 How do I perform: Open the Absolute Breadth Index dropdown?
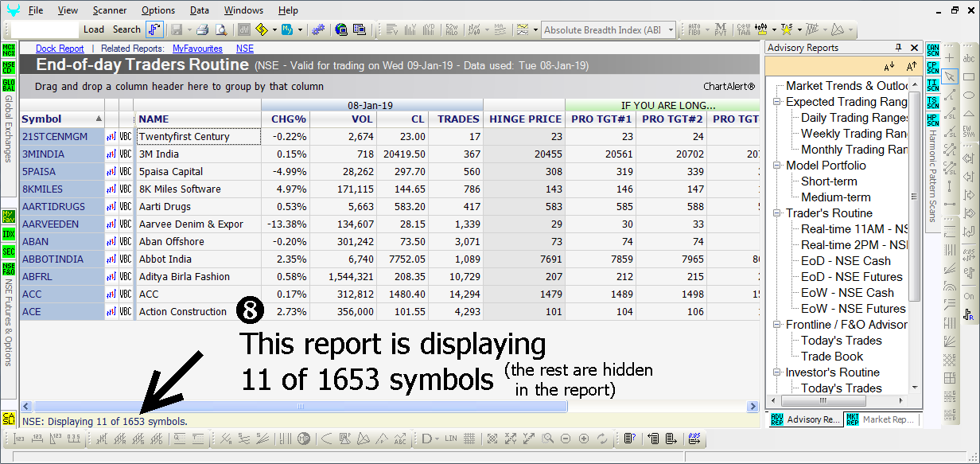(x=671, y=30)
